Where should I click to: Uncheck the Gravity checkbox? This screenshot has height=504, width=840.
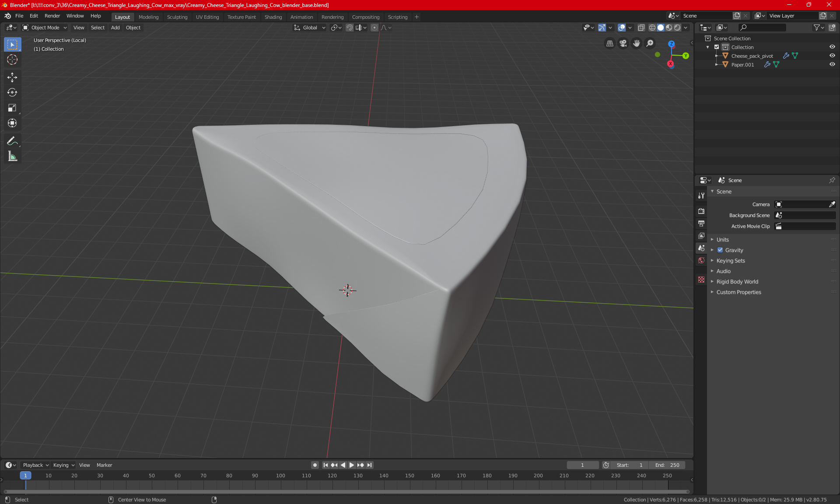coord(720,250)
